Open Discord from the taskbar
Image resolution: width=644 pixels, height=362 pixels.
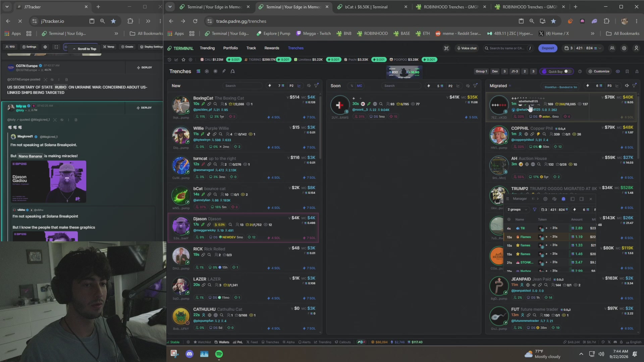click(x=190, y=354)
